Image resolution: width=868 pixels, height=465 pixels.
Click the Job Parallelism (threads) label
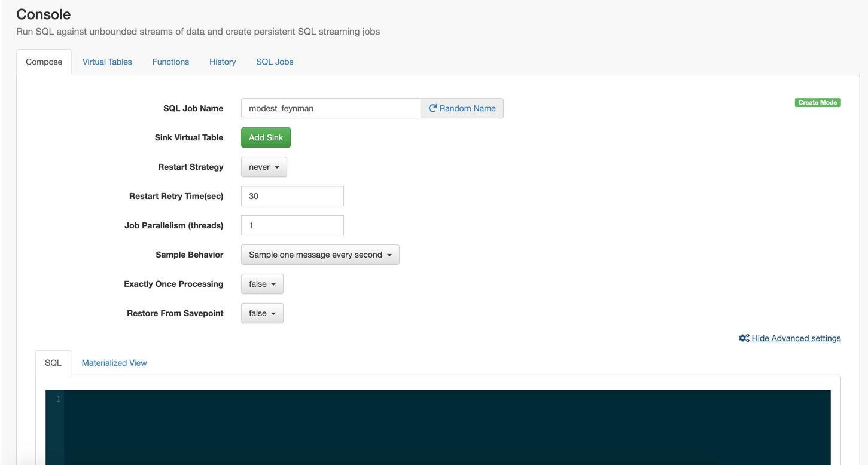pos(174,225)
